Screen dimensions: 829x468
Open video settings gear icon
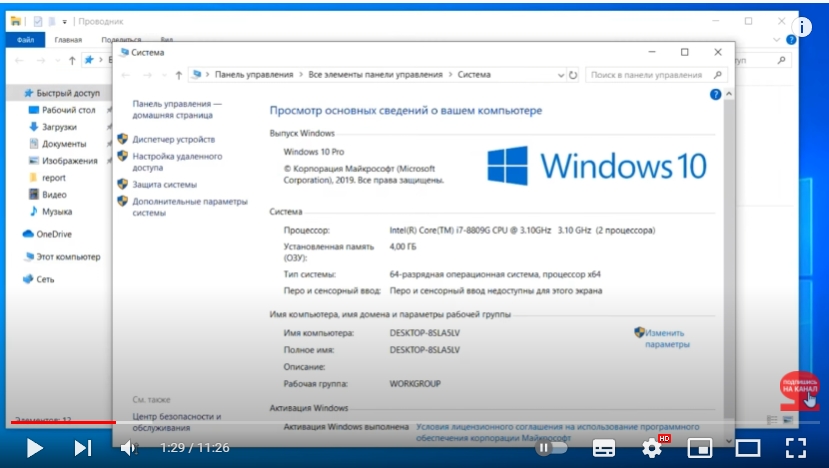point(652,448)
